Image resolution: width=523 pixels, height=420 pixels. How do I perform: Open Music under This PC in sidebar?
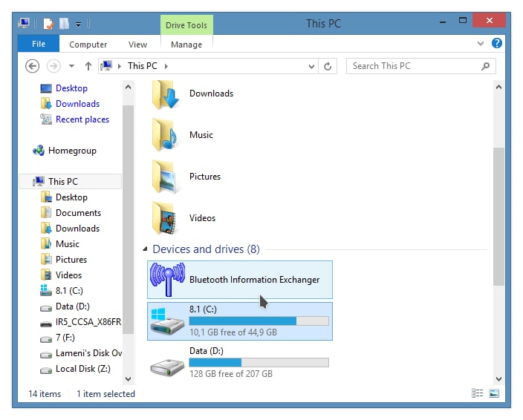(68, 244)
